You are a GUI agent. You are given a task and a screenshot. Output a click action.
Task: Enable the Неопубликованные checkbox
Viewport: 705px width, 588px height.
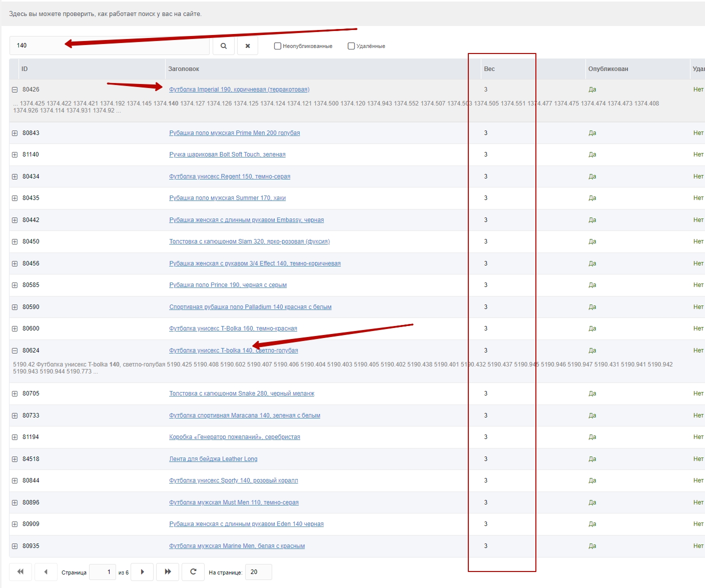(278, 46)
